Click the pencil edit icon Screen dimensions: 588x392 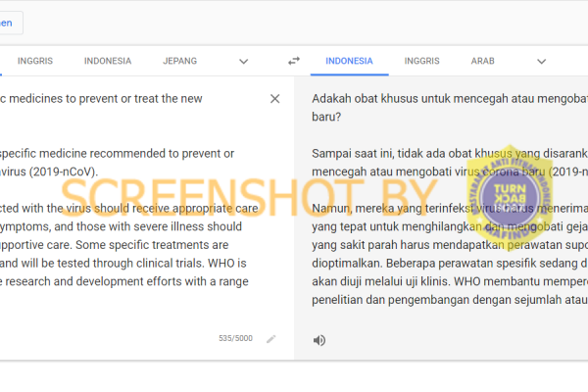(271, 339)
